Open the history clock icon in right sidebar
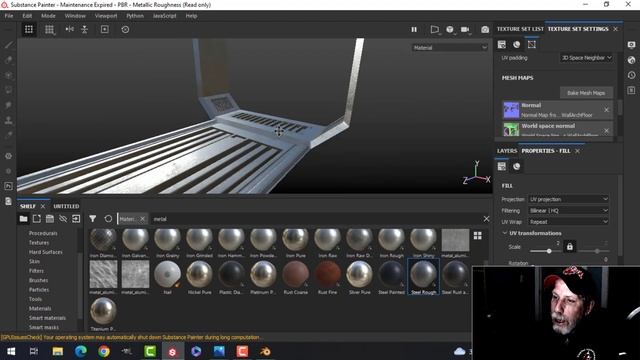 click(631, 75)
